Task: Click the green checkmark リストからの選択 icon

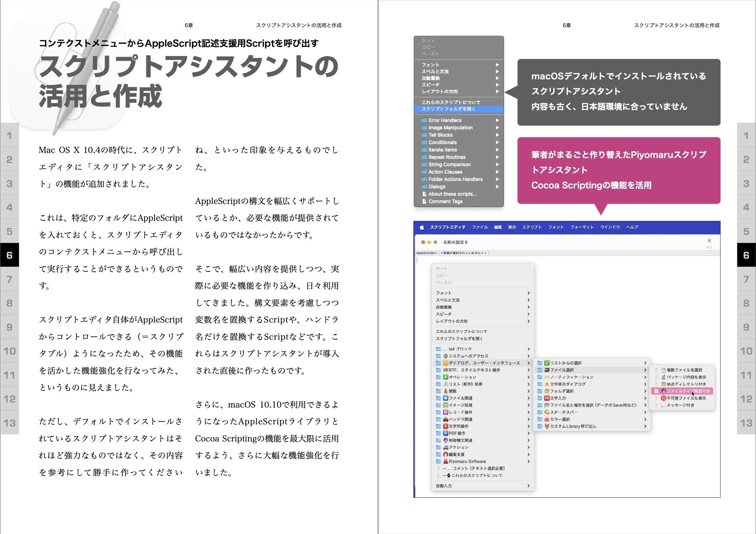Action: coord(547,363)
